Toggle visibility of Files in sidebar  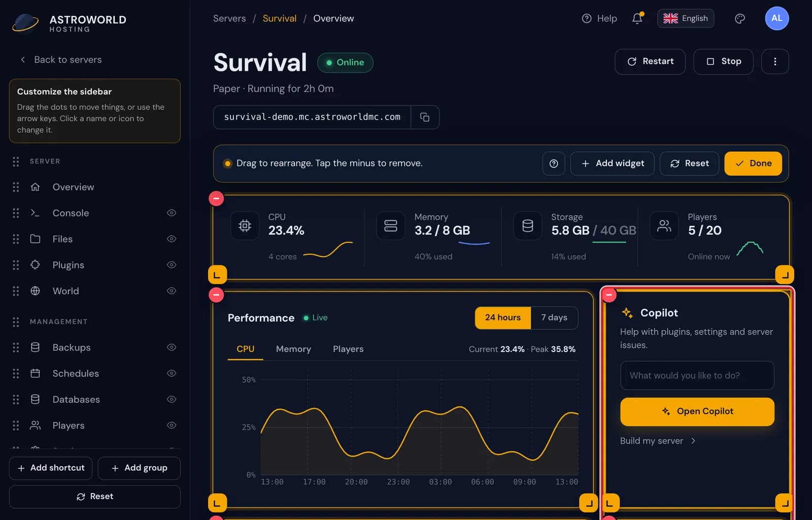tap(172, 239)
